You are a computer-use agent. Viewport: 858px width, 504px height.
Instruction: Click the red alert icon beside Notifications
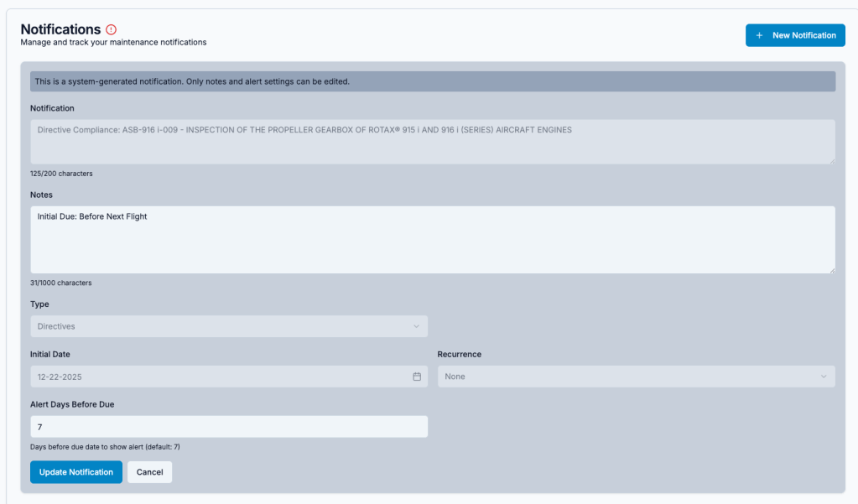click(112, 29)
